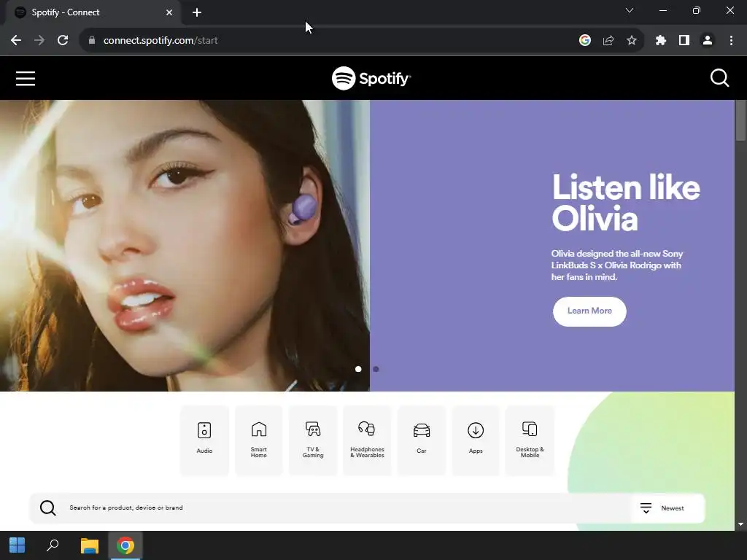Viewport: 747px width, 560px height.
Task: Click the Learn More button
Action: point(589,311)
